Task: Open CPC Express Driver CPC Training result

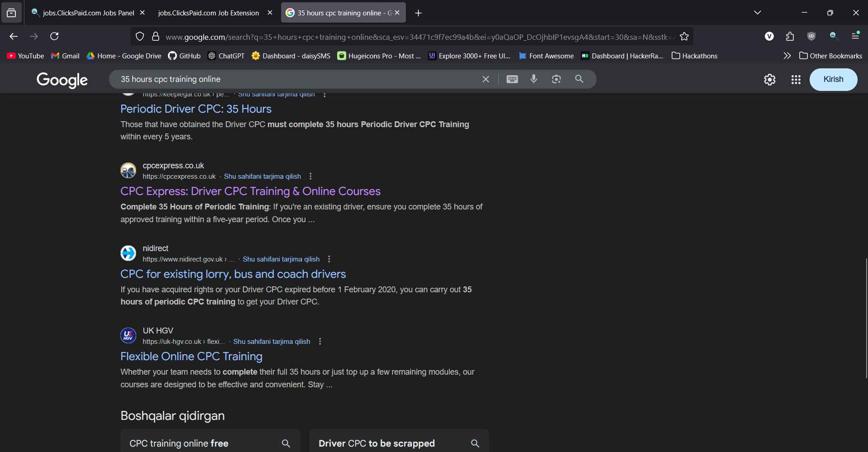Action: point(250,191)
